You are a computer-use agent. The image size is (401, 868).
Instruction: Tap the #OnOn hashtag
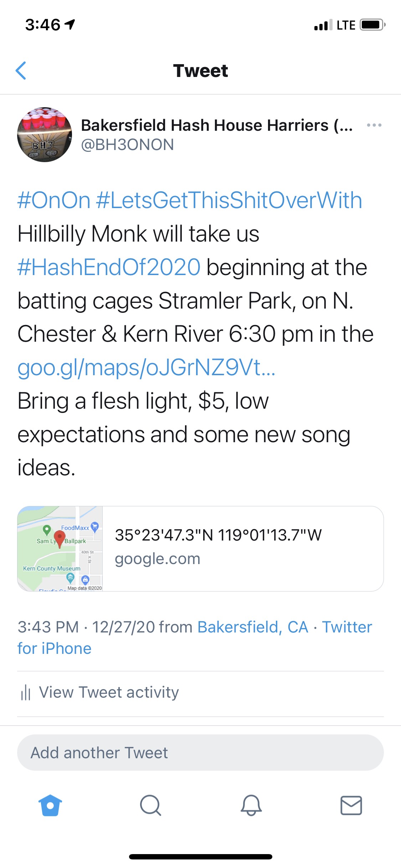(54, 200)
